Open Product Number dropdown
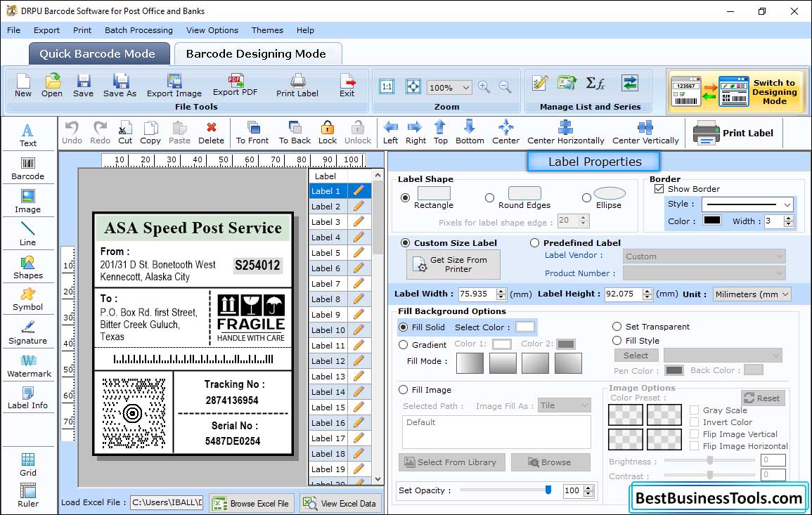Screen dimensions: 812x515 [x=704, y=273]
